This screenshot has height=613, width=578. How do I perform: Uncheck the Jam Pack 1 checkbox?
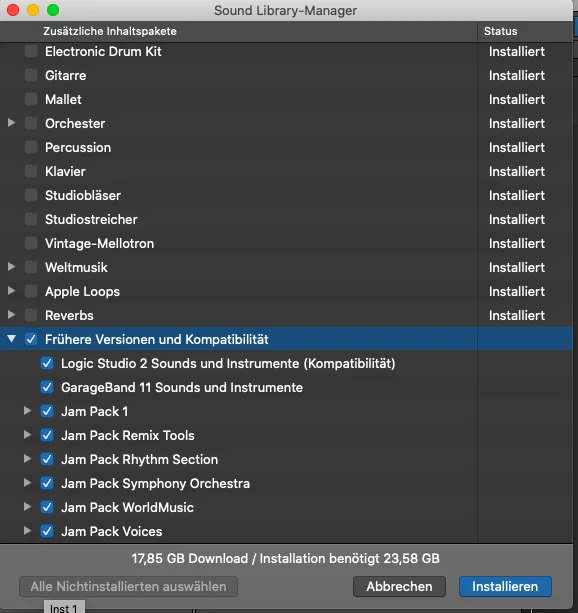pyautogui.click(x=47, y=411)
